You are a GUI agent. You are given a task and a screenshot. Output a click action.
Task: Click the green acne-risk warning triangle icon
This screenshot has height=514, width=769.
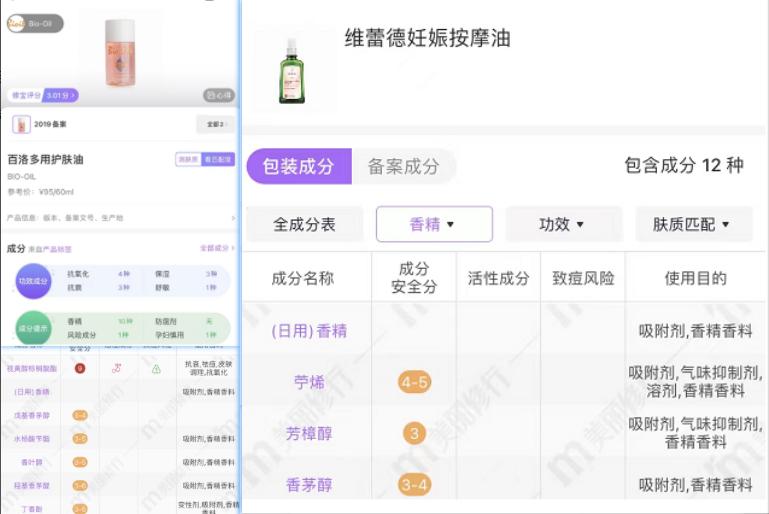[156, 369]
